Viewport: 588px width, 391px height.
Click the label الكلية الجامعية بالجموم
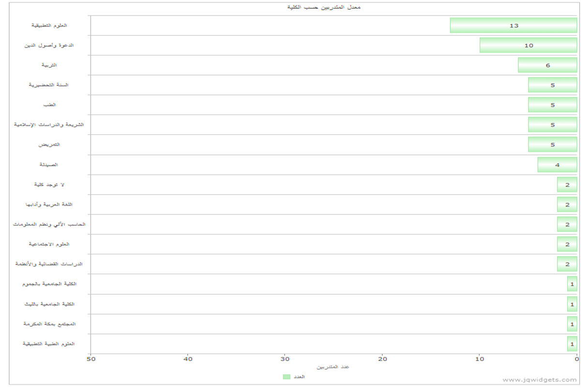pyautogui.click(x=49, y=284)
